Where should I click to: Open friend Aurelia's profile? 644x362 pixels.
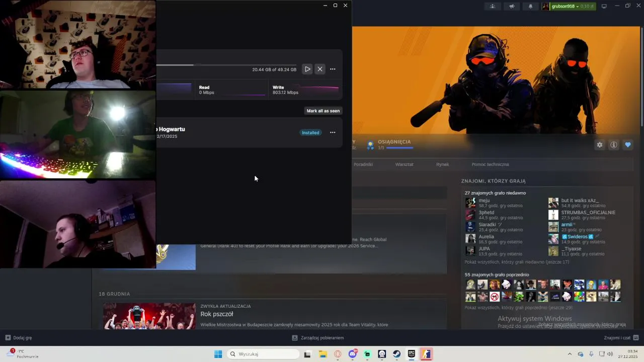(486, 237)
